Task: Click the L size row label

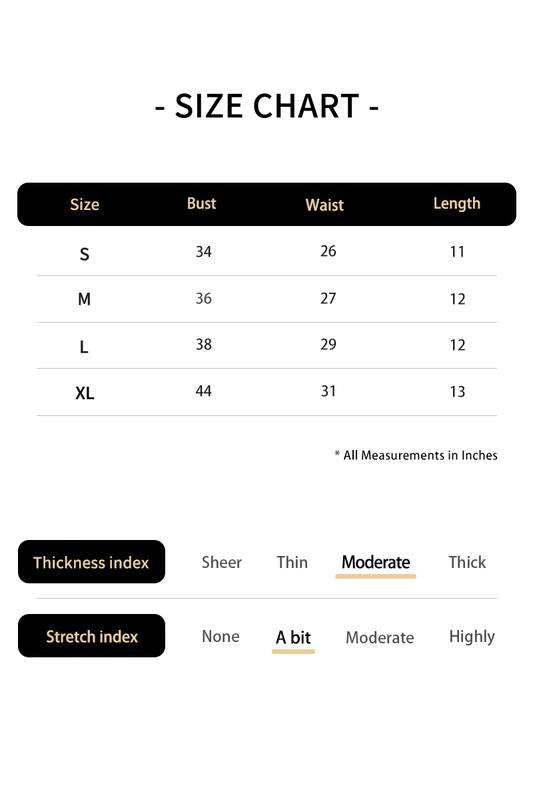Action: [x=84, y=347]
